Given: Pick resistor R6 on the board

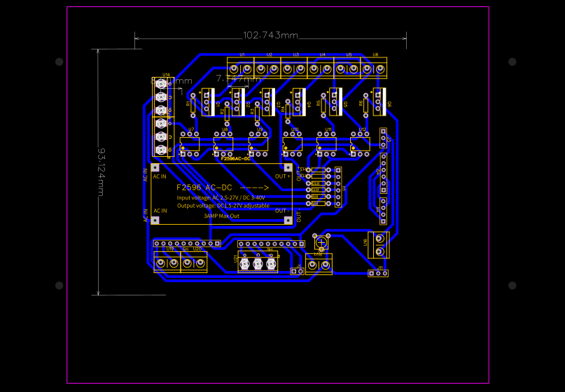Looking at the screenshot, I should [x=366, y=106].
